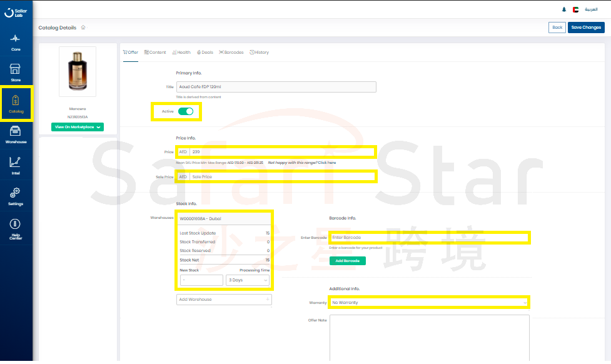The image size is (611, 364).
Task: Expand the Add Warehouse selector
Action: click(224, 300)
